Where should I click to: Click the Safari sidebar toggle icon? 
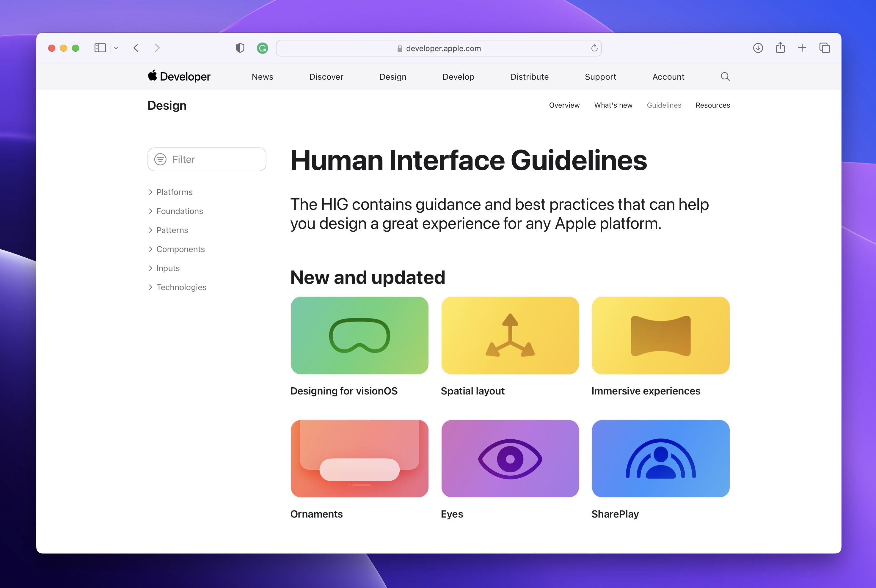tap(100, 48)
